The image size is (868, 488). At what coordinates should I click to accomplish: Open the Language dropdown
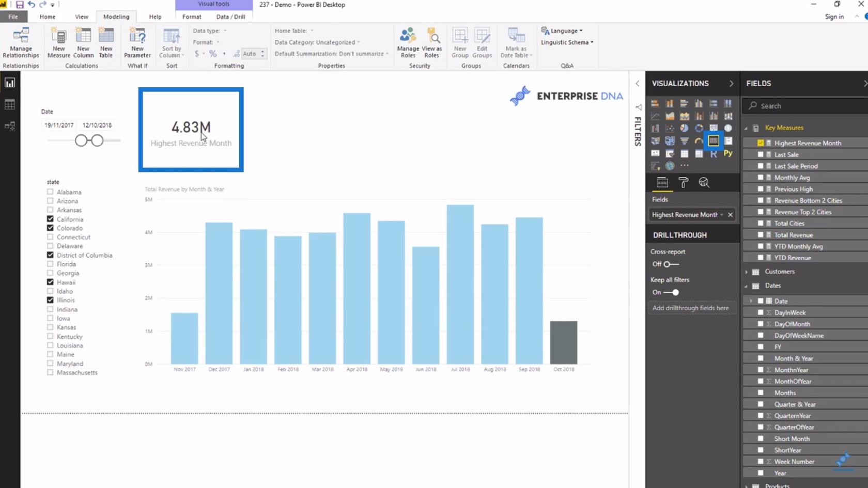562,30
